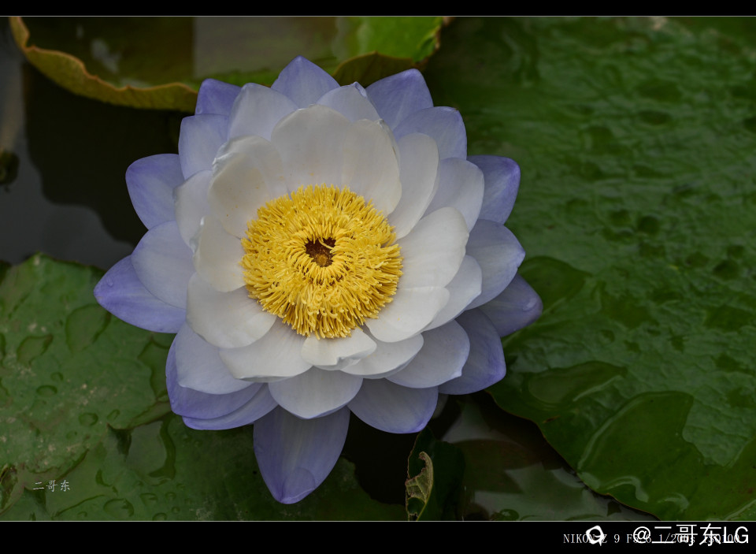Click the black top border bar
756x554 pixels.
[378, 8]
